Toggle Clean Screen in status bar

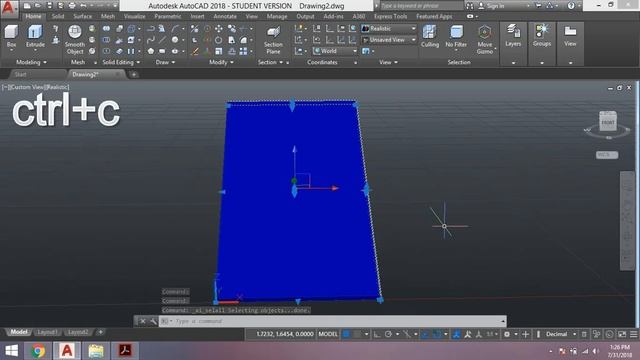pyautogui.click(x=622, y=334)
